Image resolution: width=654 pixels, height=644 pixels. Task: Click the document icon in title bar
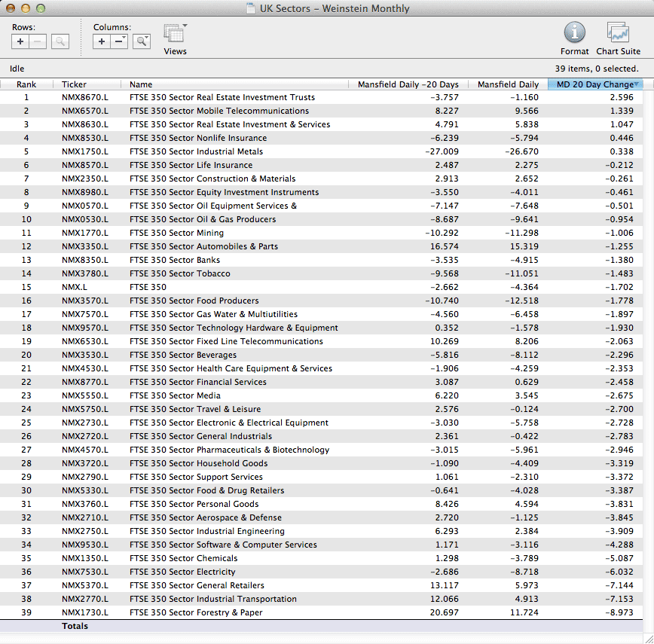point(250,9)
